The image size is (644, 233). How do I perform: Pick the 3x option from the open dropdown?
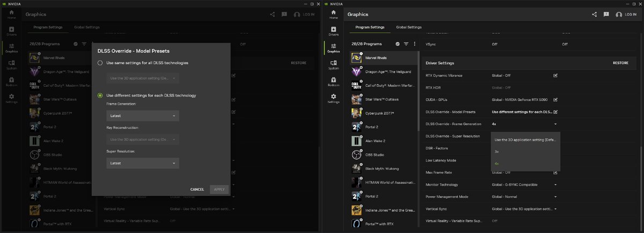click(x=525, y=152)
